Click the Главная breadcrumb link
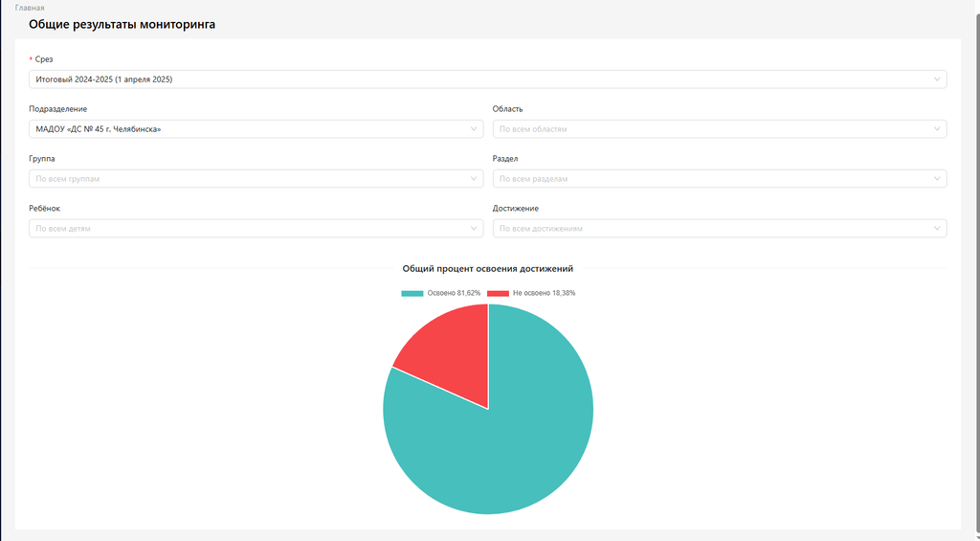The width and height of the screenshot is (980, 541). click(x=30, y=8)
